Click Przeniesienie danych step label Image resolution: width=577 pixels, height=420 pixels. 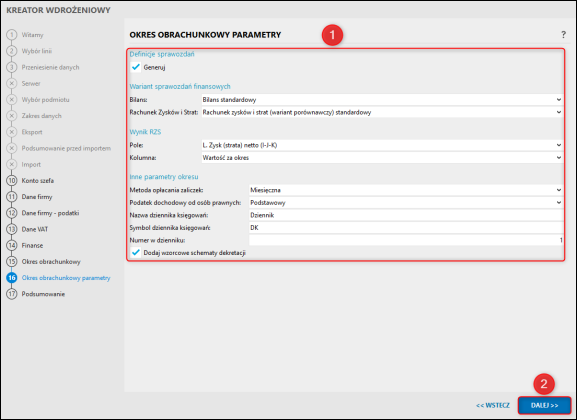coord(50,67)
